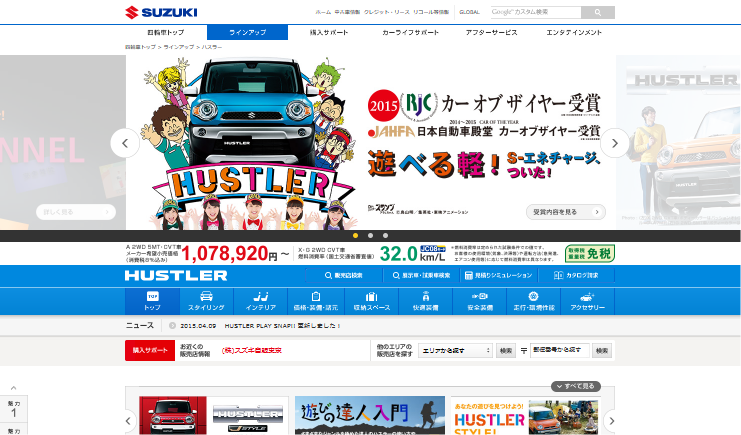Open the エンタテインメント menu item

[x=574, y=33]
